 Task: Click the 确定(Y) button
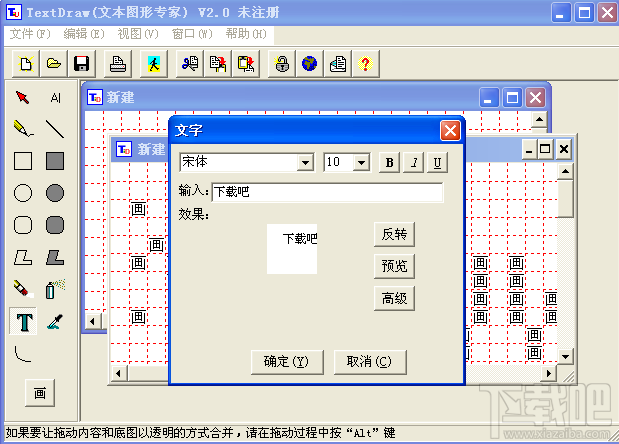pyautogui.click(x=287, y=362)
